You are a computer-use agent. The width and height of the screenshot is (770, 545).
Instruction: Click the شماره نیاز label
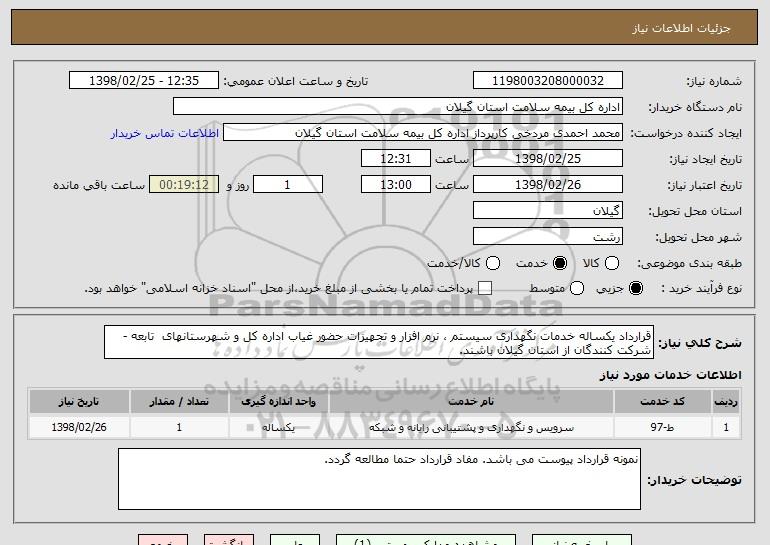714,81
